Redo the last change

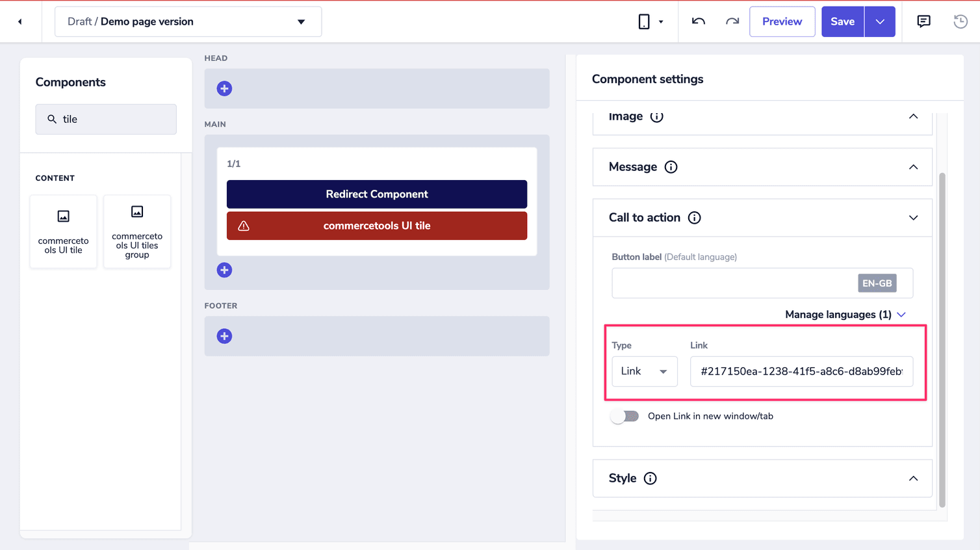pyautogui.click(x=732, y=21)
